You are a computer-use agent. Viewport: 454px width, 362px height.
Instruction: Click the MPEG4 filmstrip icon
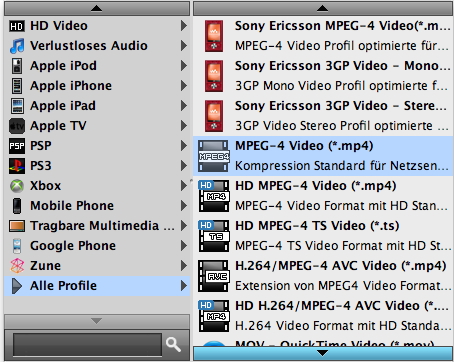point(214,156)
